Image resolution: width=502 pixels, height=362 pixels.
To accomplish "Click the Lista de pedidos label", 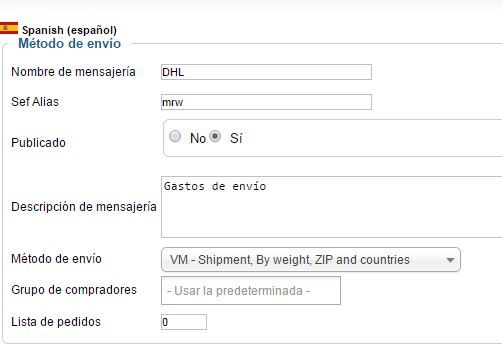I will tap(56, 322).
